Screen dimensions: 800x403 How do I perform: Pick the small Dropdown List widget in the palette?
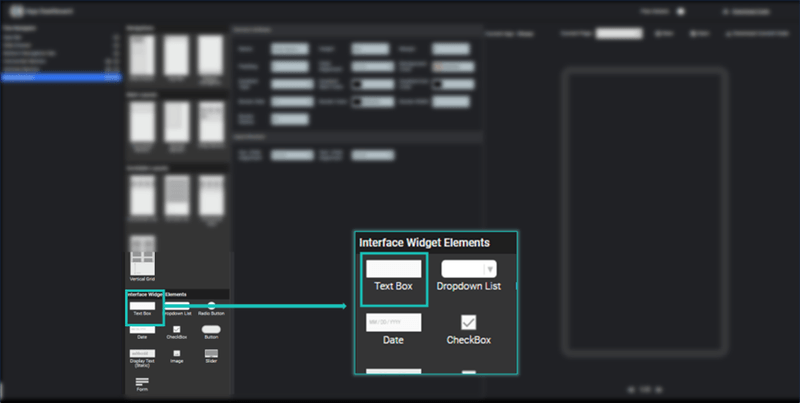pyautogui.click(x=175, y=306)
